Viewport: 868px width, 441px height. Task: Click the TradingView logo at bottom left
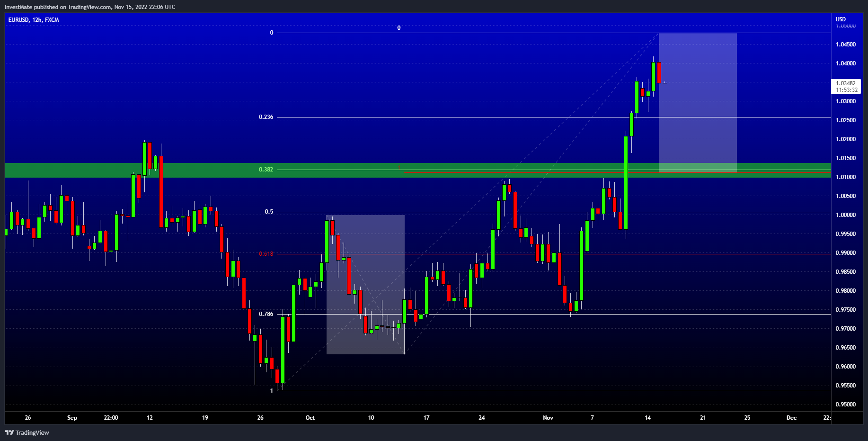(x=27, y=432)
